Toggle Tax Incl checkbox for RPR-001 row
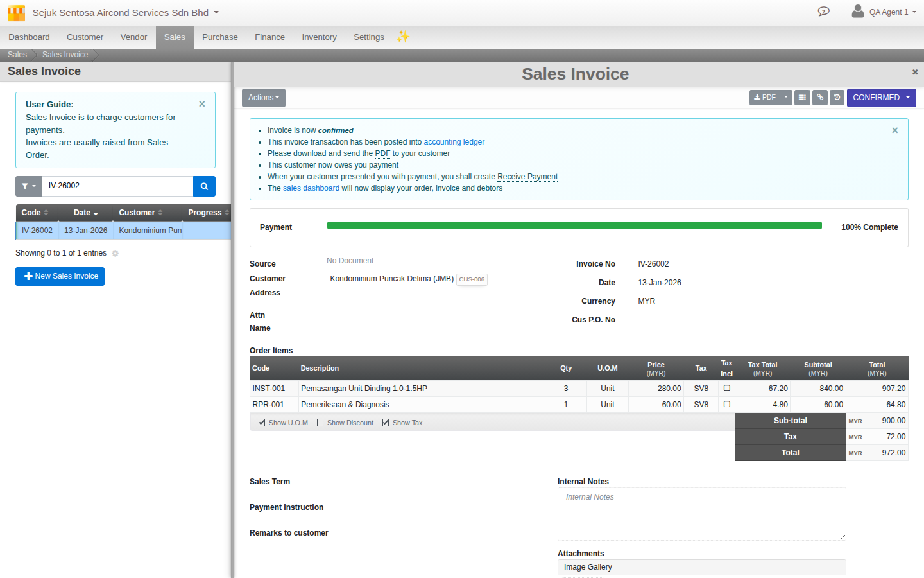 727,404
